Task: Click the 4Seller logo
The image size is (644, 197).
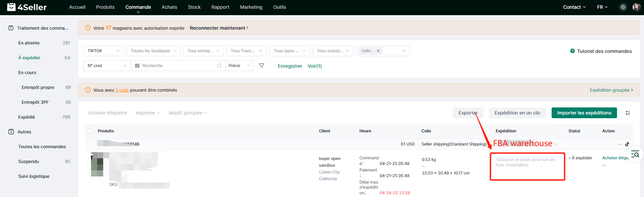Action: coord(27,7)
